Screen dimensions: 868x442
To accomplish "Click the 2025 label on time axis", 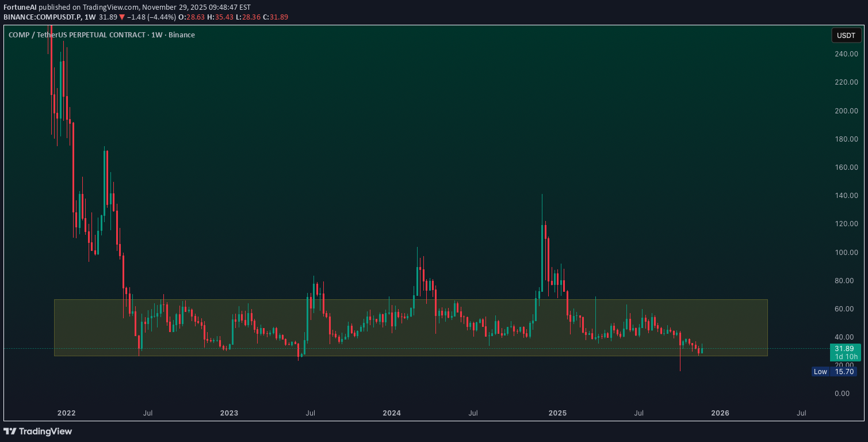I will (557, 413).
